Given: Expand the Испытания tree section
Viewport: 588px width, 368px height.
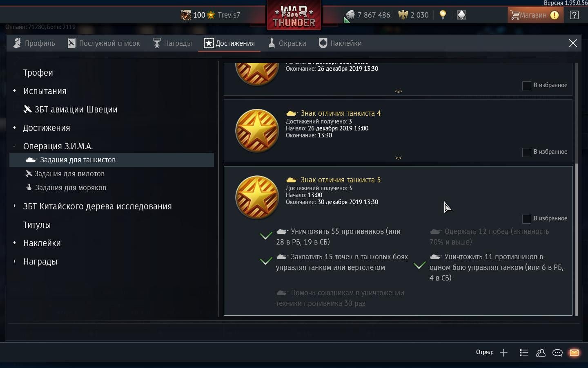Looking at the screenshot, I should pyautogui.click(x=14, y=91).
